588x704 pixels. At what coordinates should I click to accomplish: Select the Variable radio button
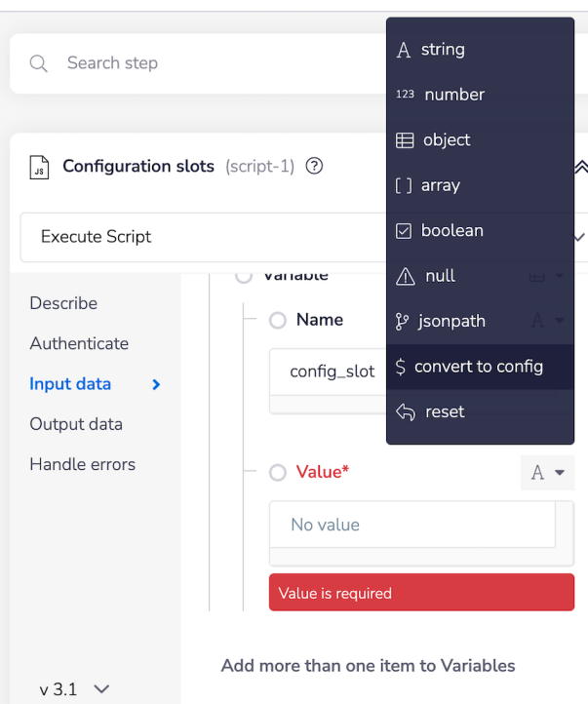pos(243,276)
